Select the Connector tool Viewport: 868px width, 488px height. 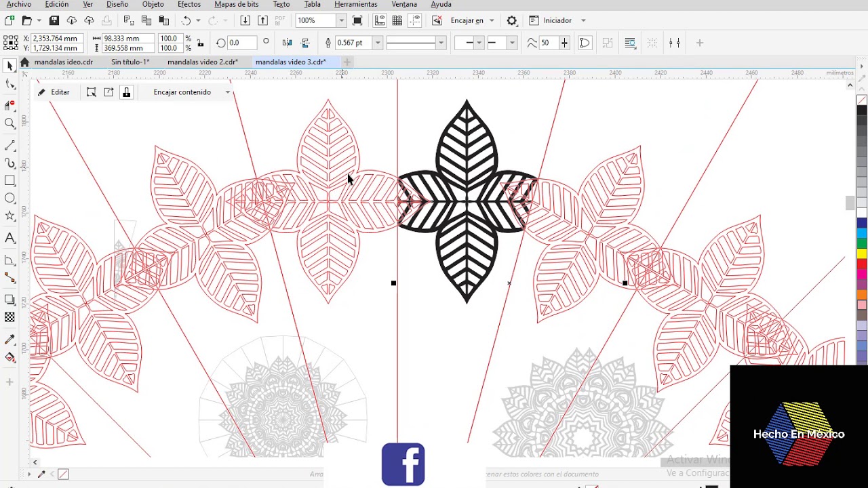9,278
